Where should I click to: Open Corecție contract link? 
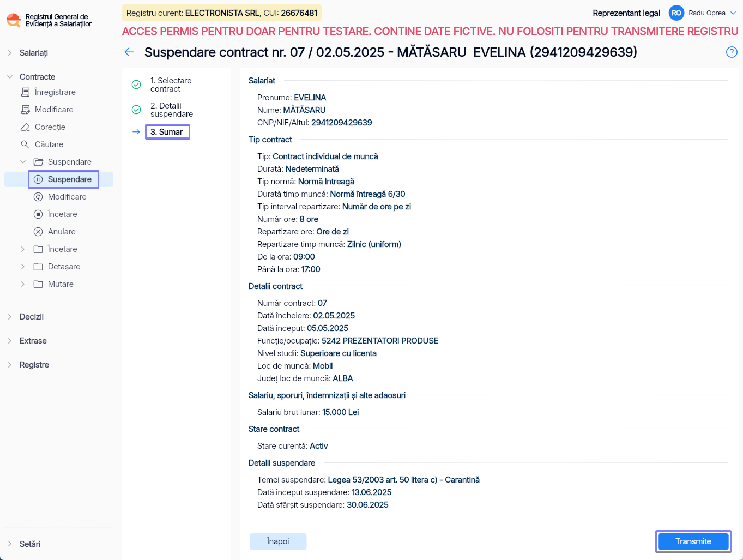[x=50, y=127]
